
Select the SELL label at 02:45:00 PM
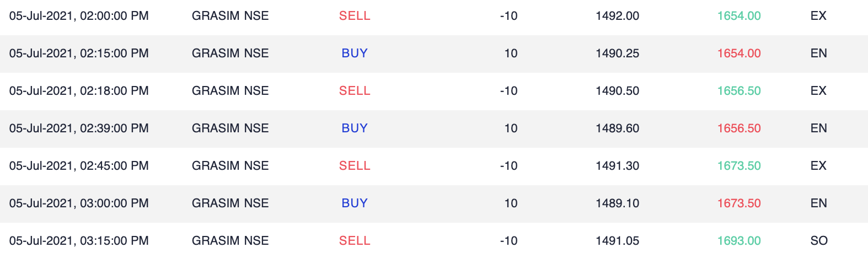coord(355,166)
